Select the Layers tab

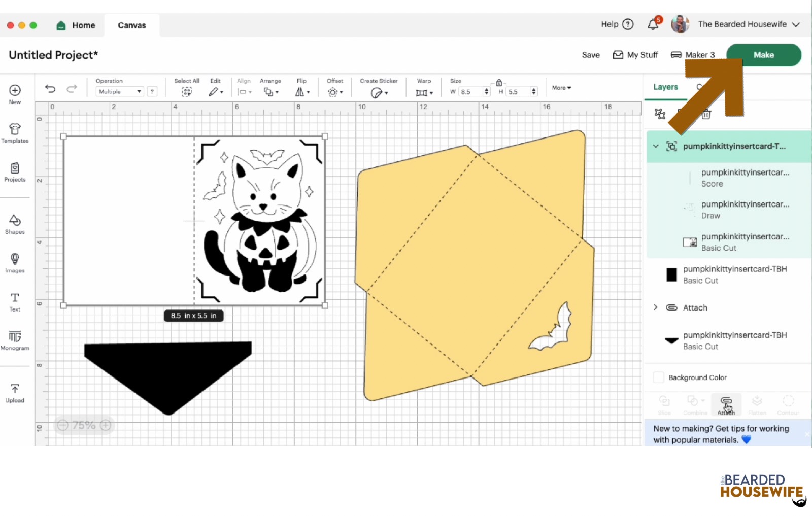click(x=665, y=87)
